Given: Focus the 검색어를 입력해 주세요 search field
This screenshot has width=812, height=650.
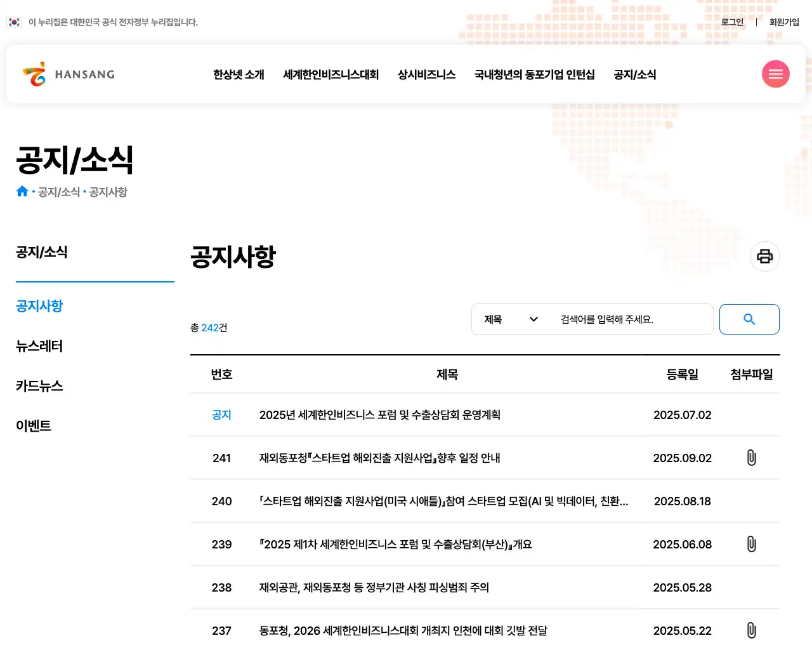Looking at the screenshot, I should tap(631, 319).
